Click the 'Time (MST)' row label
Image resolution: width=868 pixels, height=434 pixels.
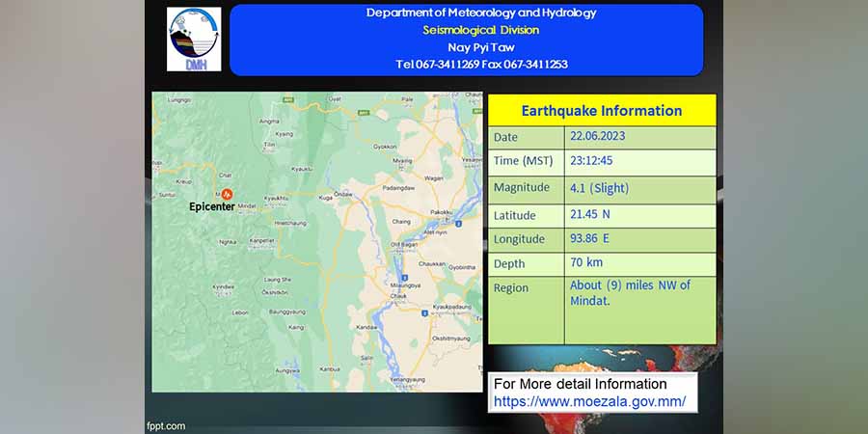pyautogui.click(x=523, y=161)
